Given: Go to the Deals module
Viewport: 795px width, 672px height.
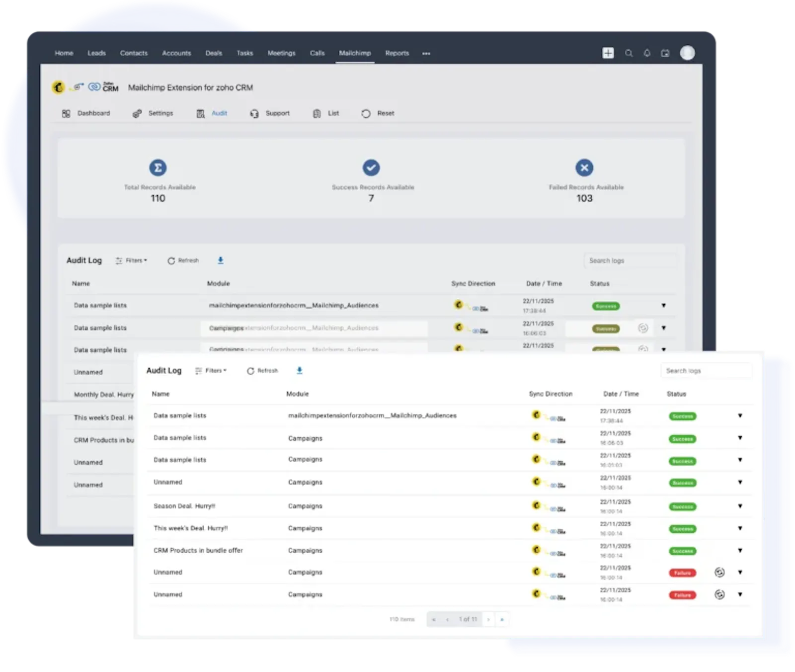Looking at the screenshot, I should (x=214, y=53).
